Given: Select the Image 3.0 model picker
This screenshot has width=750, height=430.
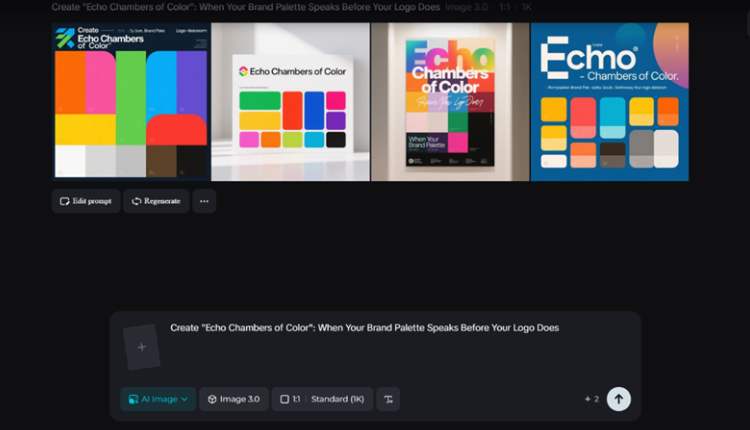Looking at the screenshot, I should point(234,399).
